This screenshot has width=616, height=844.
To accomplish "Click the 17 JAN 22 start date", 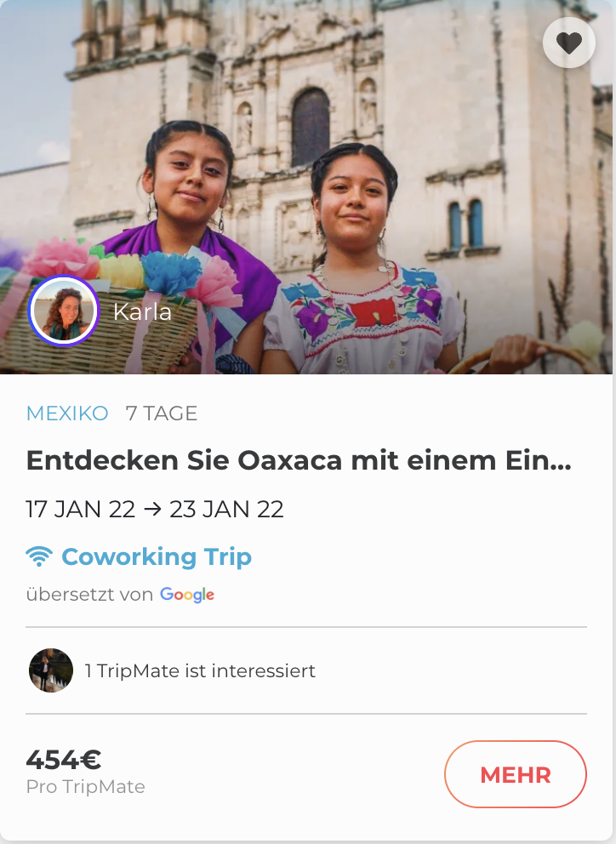I will (x=81, y=509).
